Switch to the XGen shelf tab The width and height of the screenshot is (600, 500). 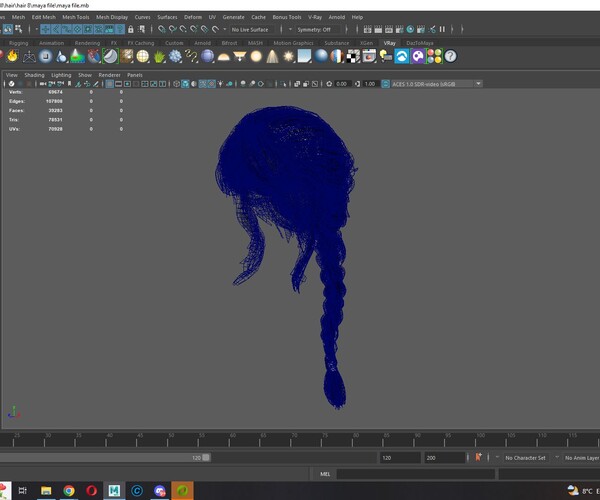(366, 43)
